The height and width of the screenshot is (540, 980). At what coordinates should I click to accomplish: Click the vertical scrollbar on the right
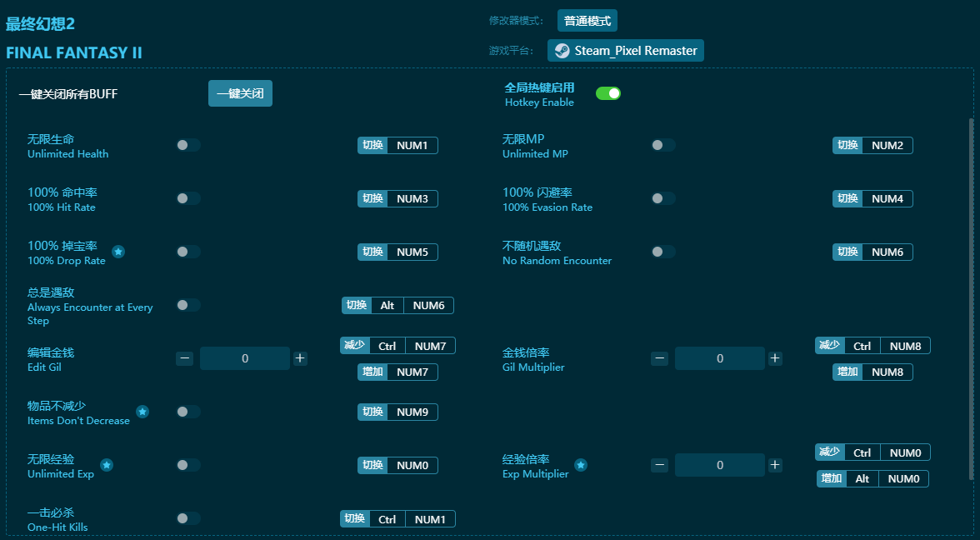tap(970, 298)
